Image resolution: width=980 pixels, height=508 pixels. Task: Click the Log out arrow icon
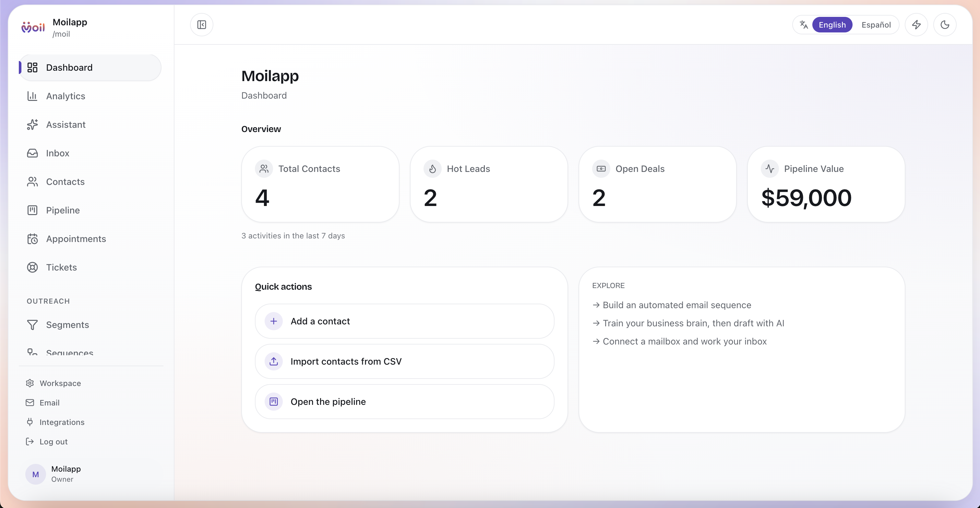(30, 441)
